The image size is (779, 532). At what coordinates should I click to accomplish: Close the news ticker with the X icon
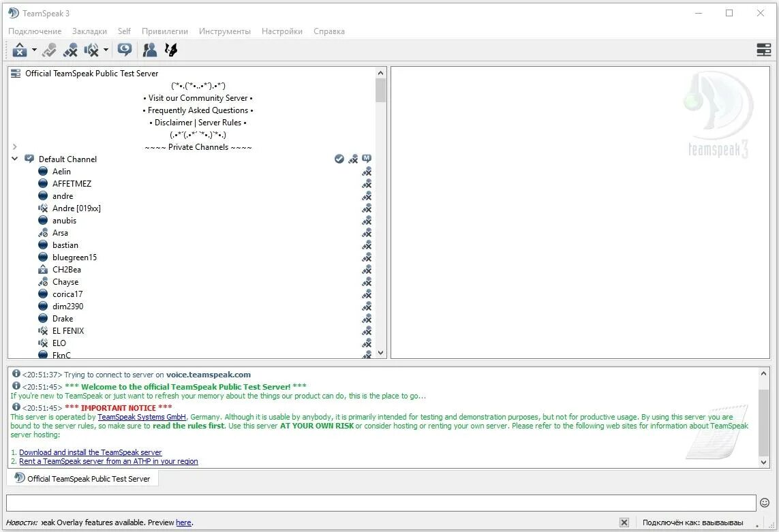(624, 522)
